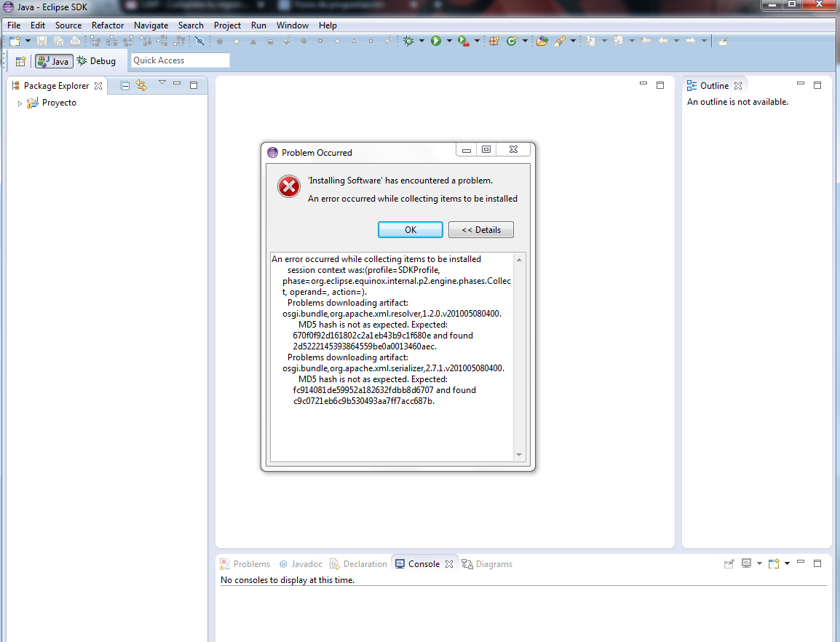The height and width of the screenshot is (642, 840).
Task: Launch the Debug bug icon in toolbar
Action: pyautogui.click(x=409, y=41)
